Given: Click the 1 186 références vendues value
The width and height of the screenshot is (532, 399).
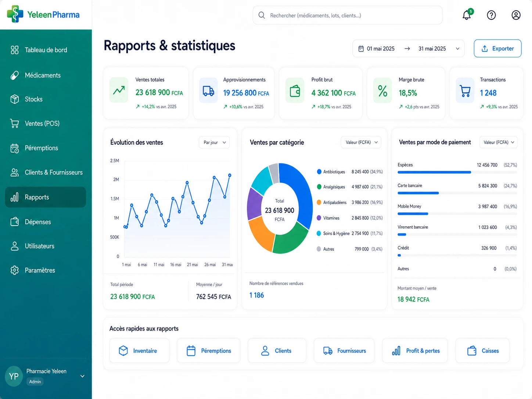Looking at the screenshot, I should (256, 295).
